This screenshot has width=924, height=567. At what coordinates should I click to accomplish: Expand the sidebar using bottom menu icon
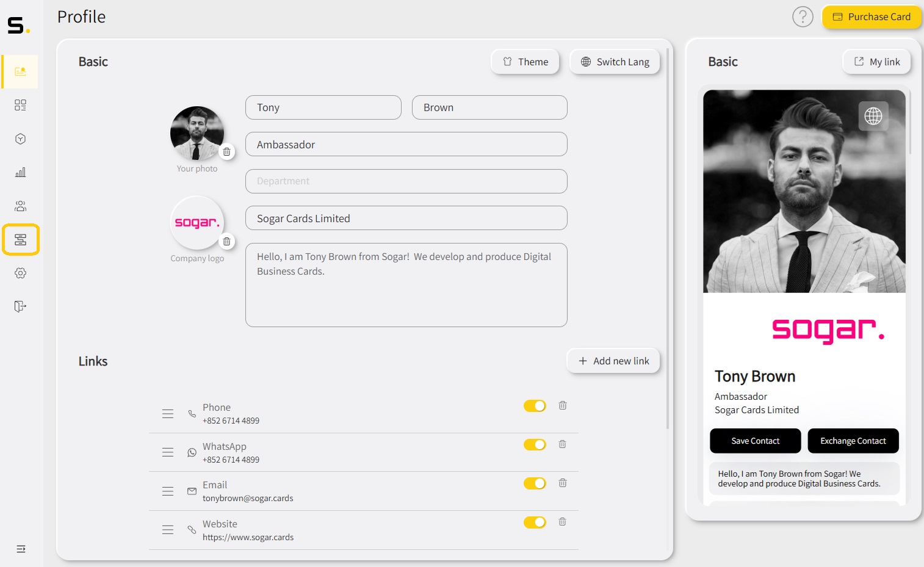click(x=21, y=549)
